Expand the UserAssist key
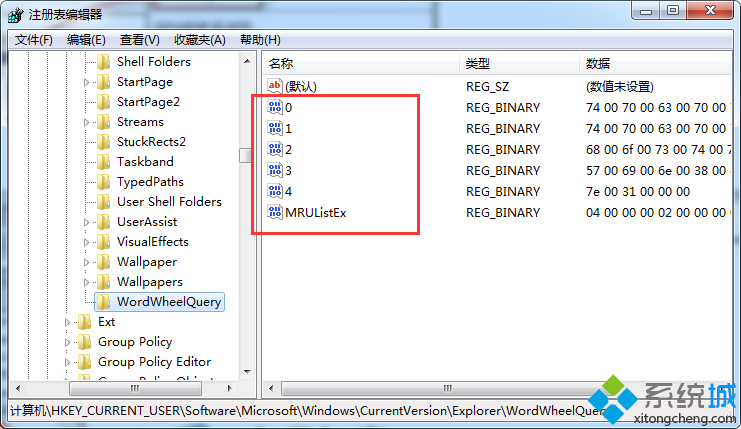 86,222
